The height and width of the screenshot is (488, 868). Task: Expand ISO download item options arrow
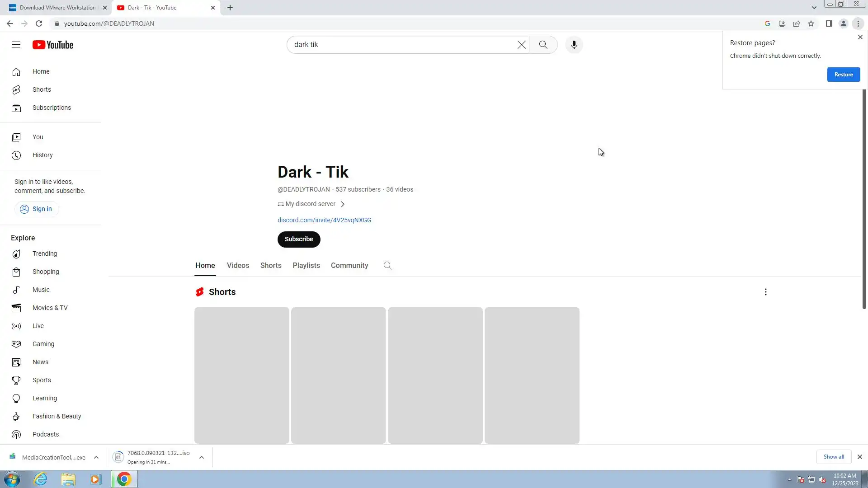click(202, 457)
